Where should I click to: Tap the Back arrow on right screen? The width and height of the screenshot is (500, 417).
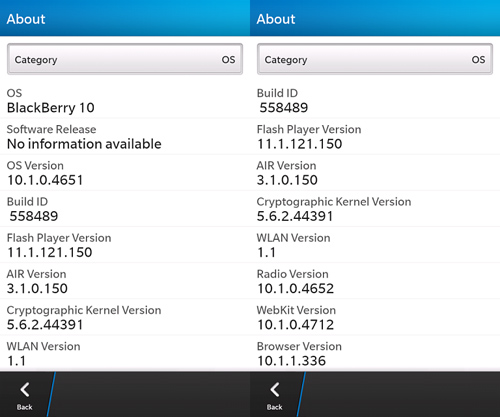(275, 395)
